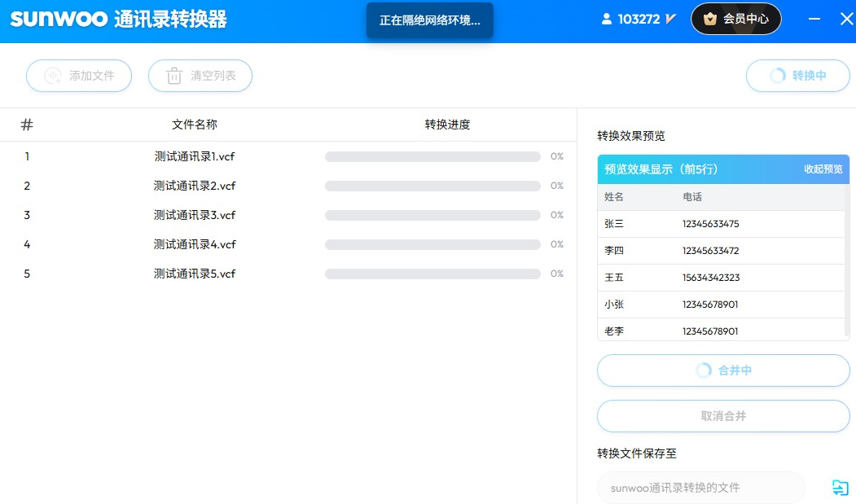856x504 pixels.
Task: Click the add file icon
Action: pyautogui.click(x=53, y=76)
